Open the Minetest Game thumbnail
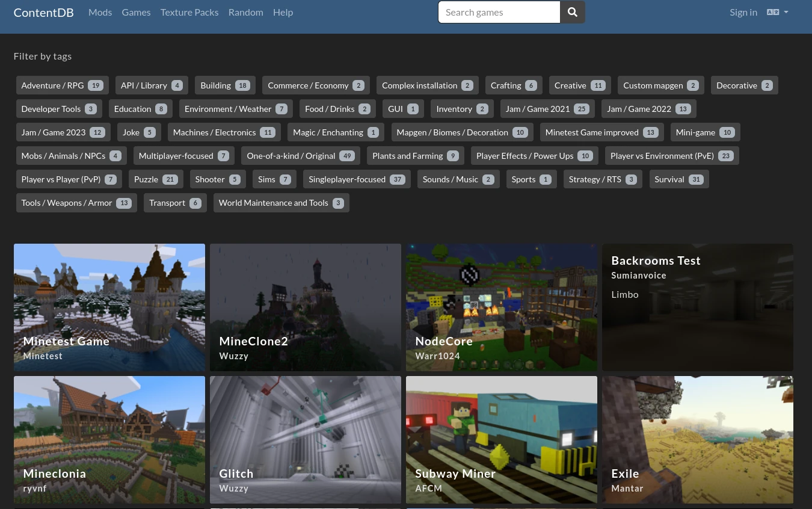812x509 pixels. tap(109, 307)
